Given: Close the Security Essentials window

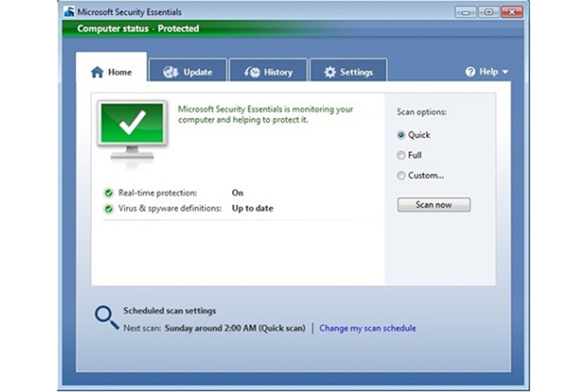Looking at the screenshot, I should pyautogui.click(x=512, y=12).
